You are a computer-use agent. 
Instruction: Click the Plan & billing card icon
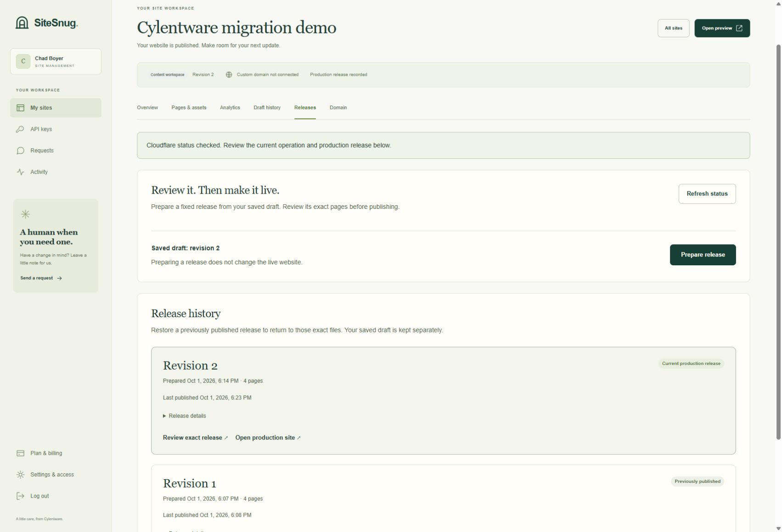pos(20,454)
